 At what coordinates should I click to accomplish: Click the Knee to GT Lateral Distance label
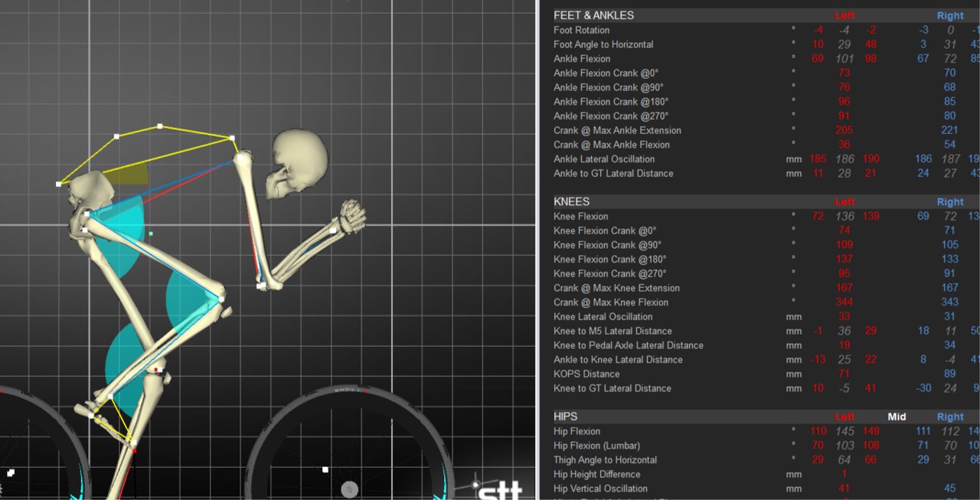[612, 388]
